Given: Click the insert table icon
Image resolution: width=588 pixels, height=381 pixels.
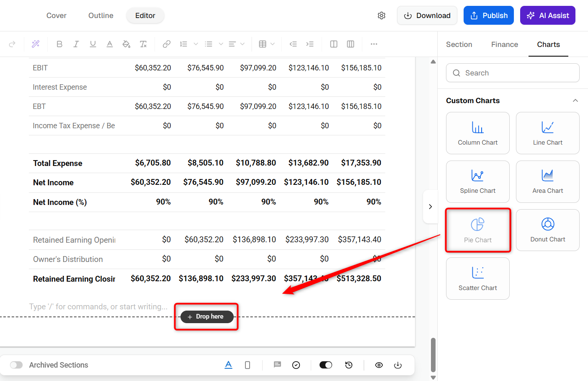Looking at the screenshot, I should (263, 44).
